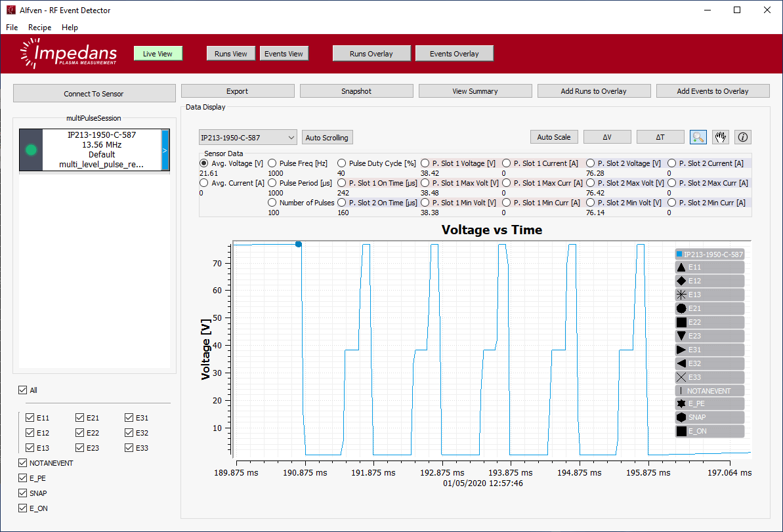Toggle the NOTANEVENT checkbox
Screen dimensions: 783x532
pyautogui.click(x=24, y=463)
